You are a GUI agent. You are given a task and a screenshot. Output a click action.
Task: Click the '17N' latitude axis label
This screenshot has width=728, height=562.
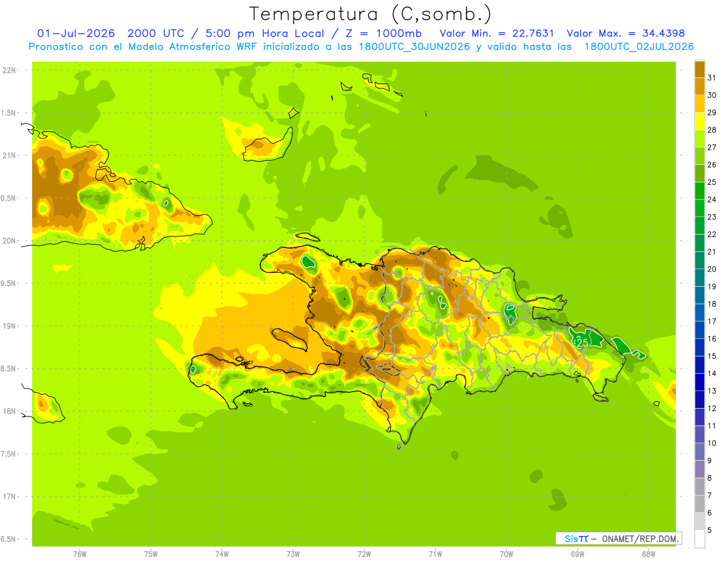tap(8, 497)
